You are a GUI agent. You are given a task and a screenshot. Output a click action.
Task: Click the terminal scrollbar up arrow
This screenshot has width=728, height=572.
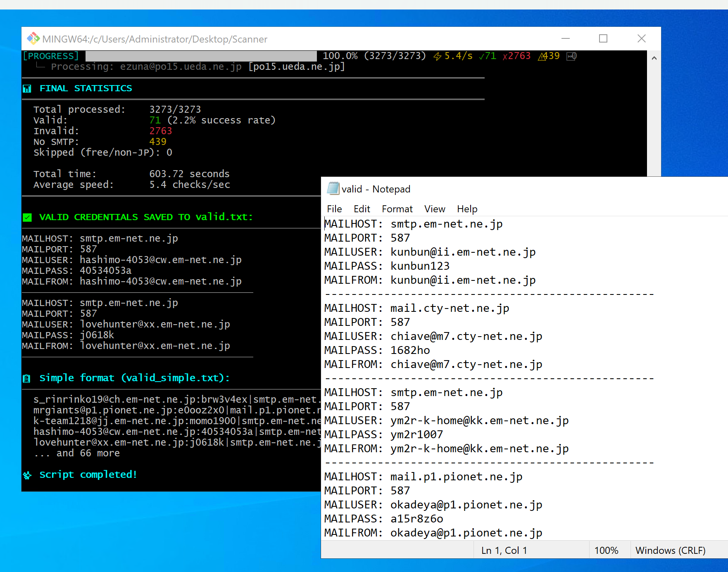pyautogui.click(x=654, y=58)
